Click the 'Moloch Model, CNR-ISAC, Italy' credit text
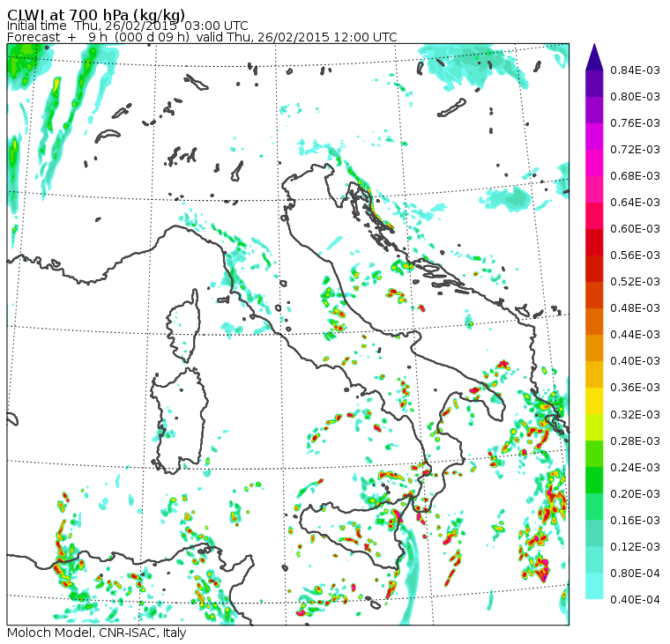 click(97, 633)
